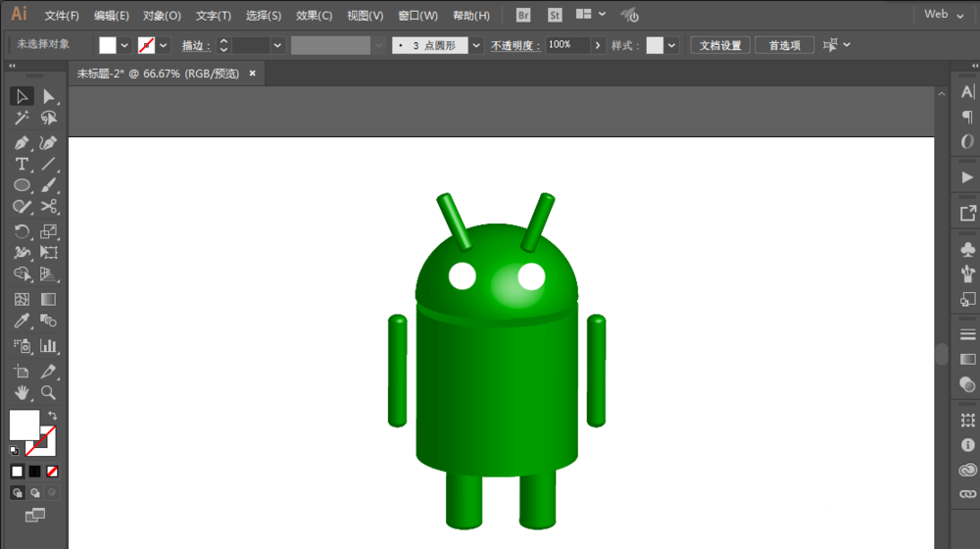Select the Eyedropper tool

(22, 321)
